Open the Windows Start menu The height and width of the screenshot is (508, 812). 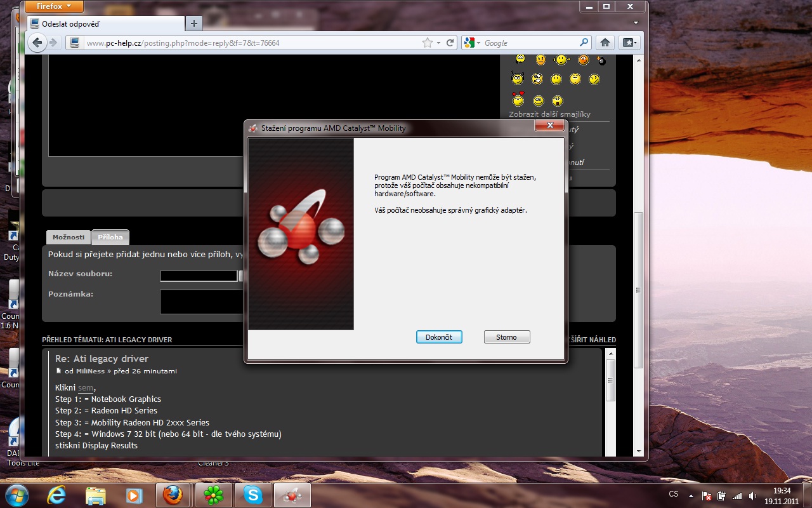[16, 495]
